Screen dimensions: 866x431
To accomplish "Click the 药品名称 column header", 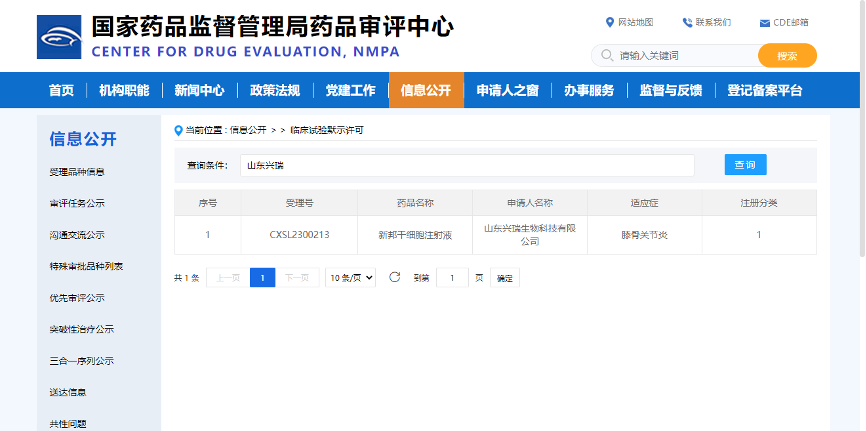I will (415, 203).
